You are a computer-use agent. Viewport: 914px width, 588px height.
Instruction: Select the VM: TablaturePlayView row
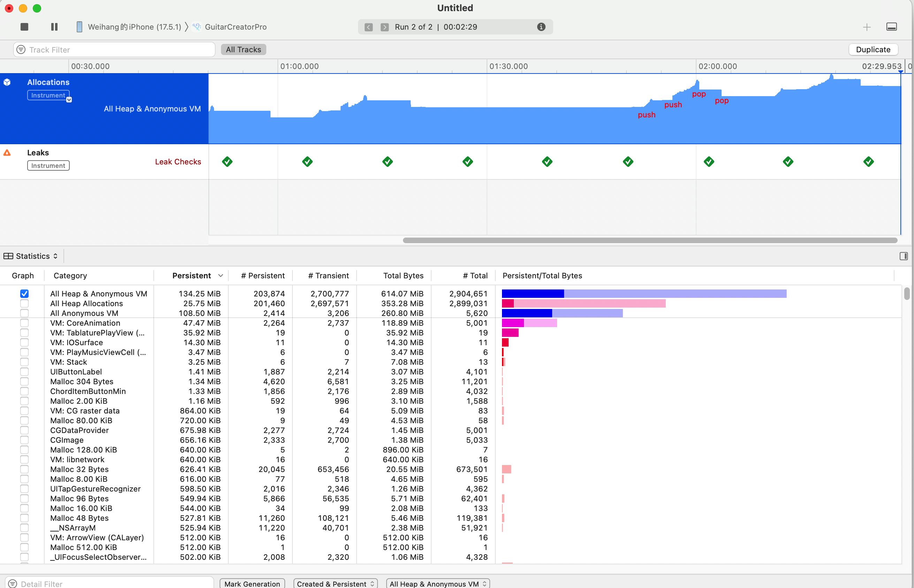coord(451,333)
